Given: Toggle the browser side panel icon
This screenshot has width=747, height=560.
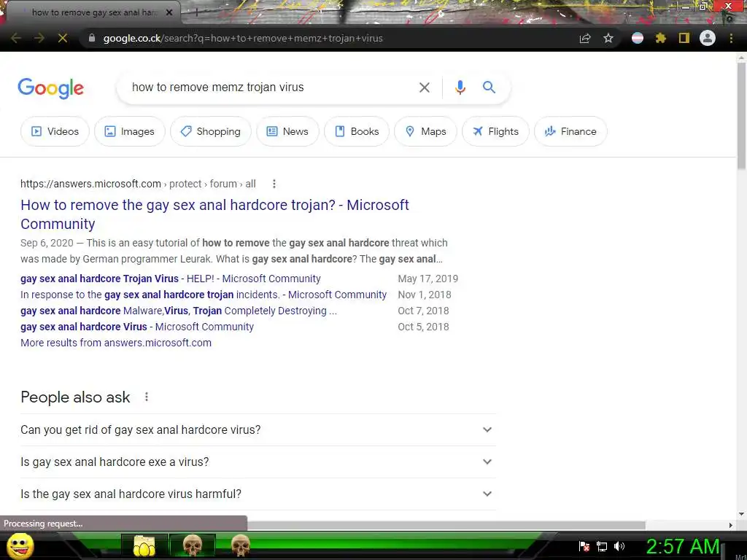Looking at the screenshot, I should click(x=684, y=38).
